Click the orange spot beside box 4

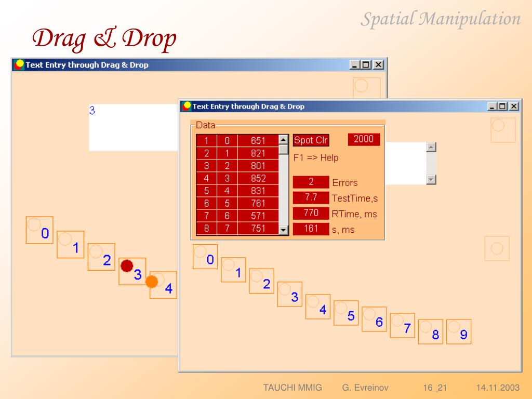152,282
